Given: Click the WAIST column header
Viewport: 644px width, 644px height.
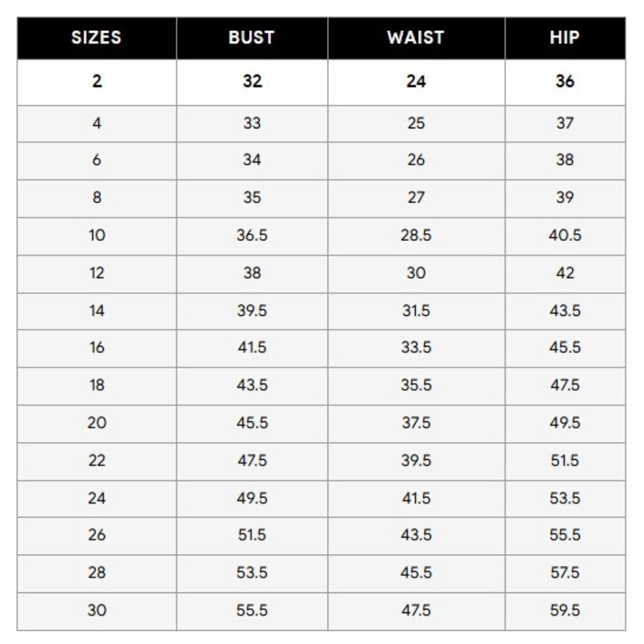Looking at the screenshot, I should pos(416,38).
